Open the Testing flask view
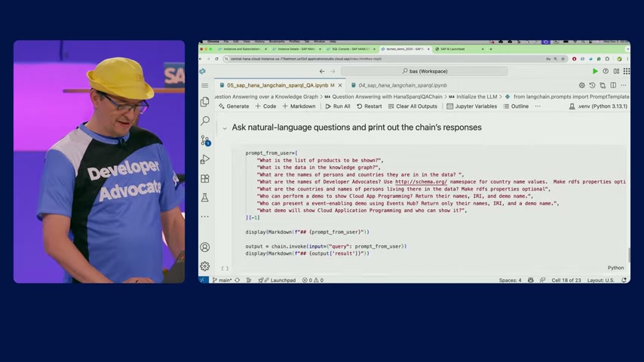Image resolution: width=644 pixels, height=362 pixels. [205, 198]
